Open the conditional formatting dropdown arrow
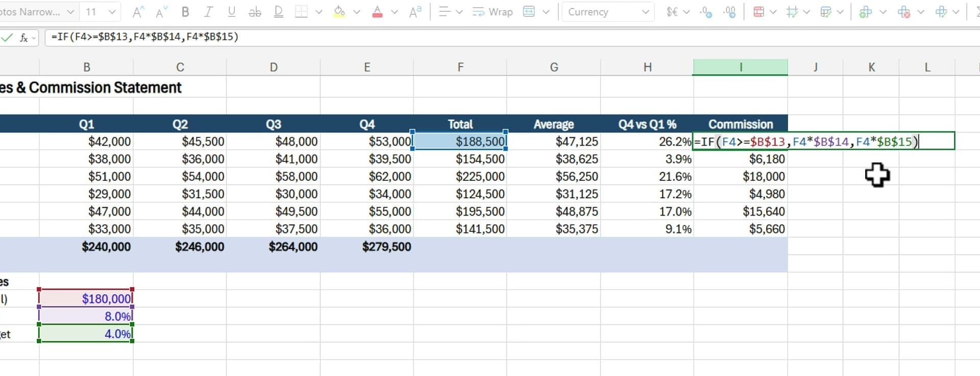 (x=773, y=12)
